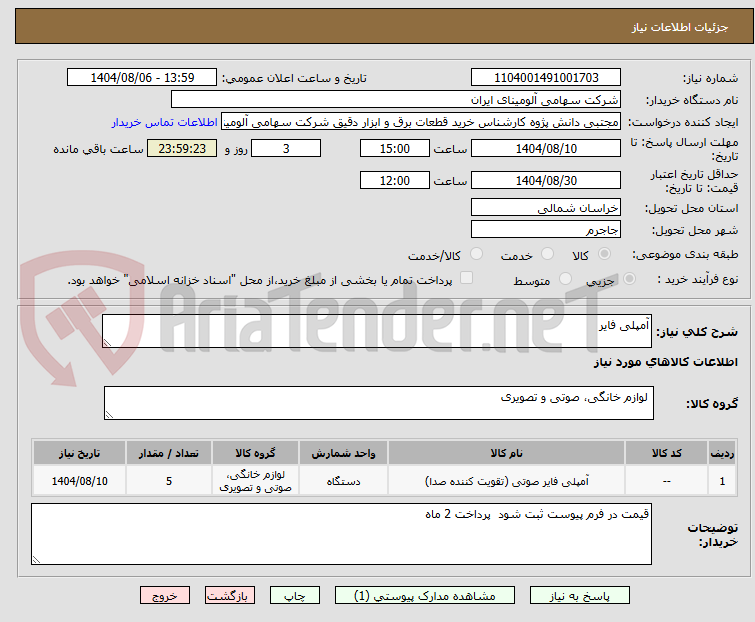Click the announcement date field 1404/08/06 - 13:59

(x=142, y=78)
